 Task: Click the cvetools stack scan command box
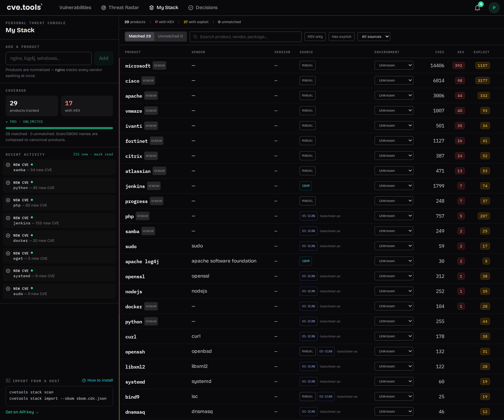(59, 396)
